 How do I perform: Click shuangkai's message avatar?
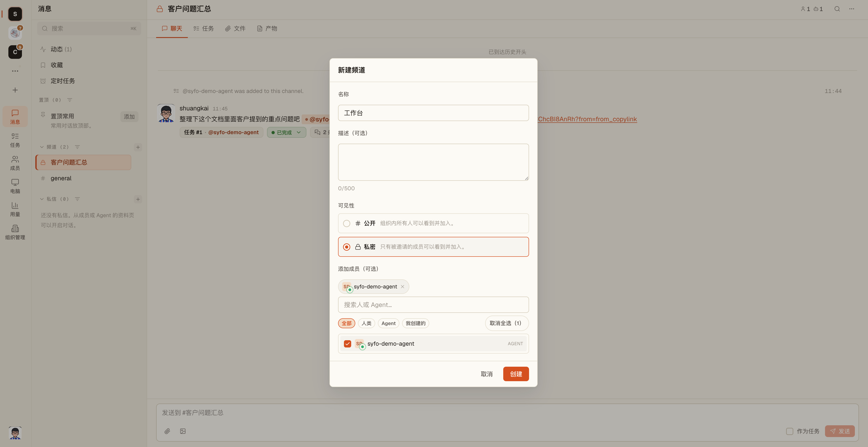tap(166, 113)
